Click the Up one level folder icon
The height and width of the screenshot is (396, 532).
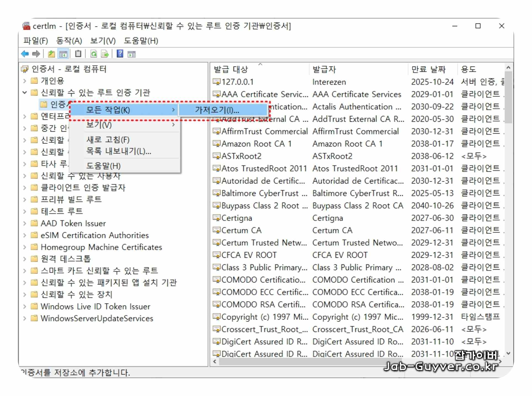pyautogui.click(x=51, y=54)
